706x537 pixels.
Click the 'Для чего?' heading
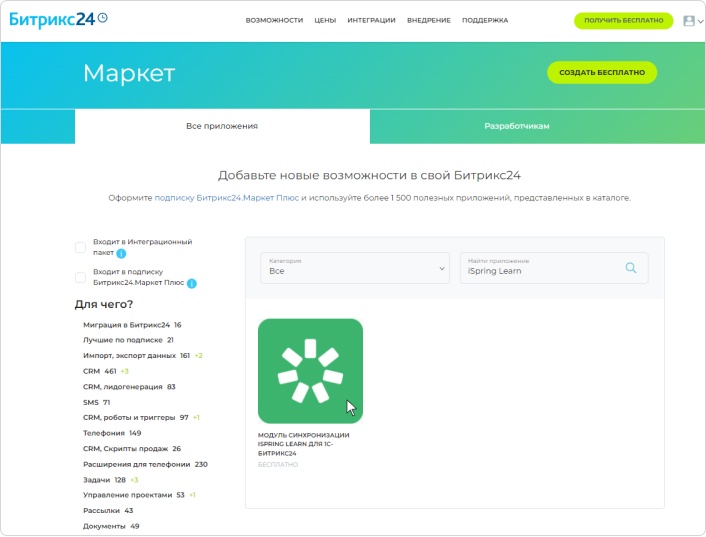[x=104, y=304]
